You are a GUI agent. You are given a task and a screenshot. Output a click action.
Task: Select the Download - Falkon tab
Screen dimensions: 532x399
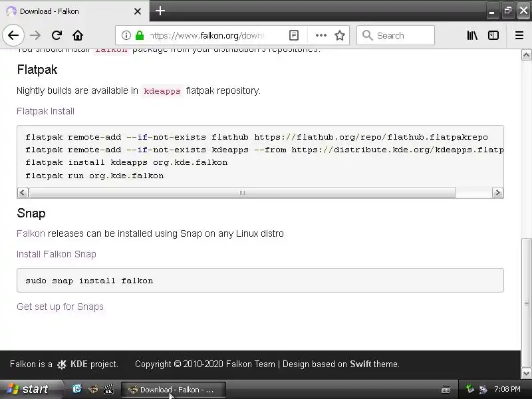pos(74,11)
